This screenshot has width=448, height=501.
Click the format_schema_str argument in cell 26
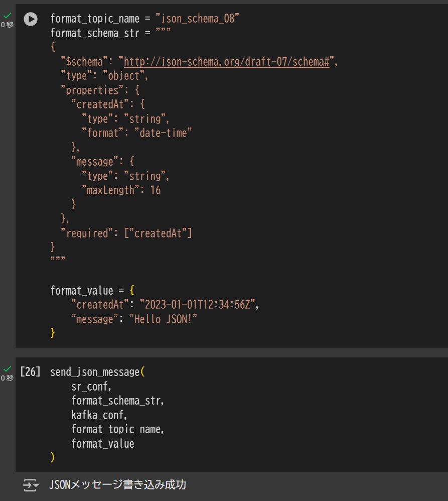pos(117,401)
